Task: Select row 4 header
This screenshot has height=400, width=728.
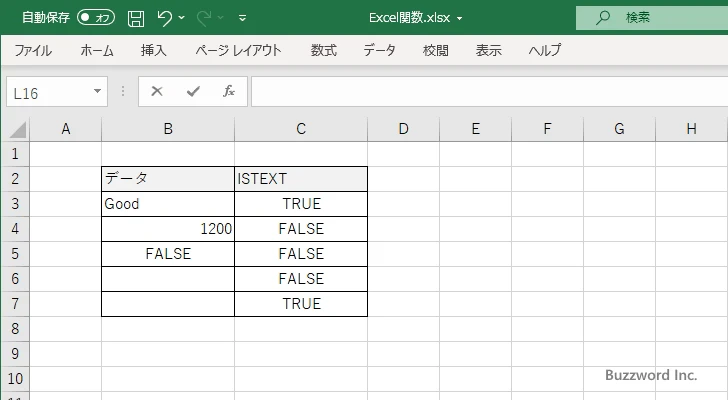Action: [15, 229]
